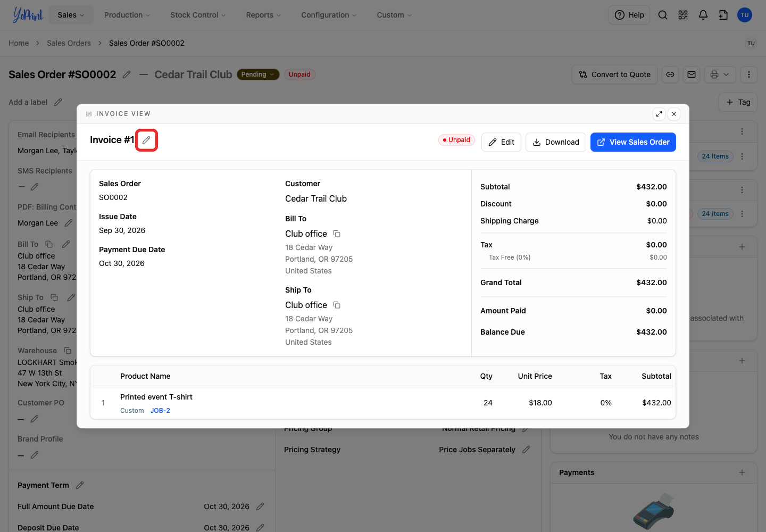Copy the Bill To address in invoice
Image resolution: width=766 pixels, height=532 pixels.
[x=337, y=234]
